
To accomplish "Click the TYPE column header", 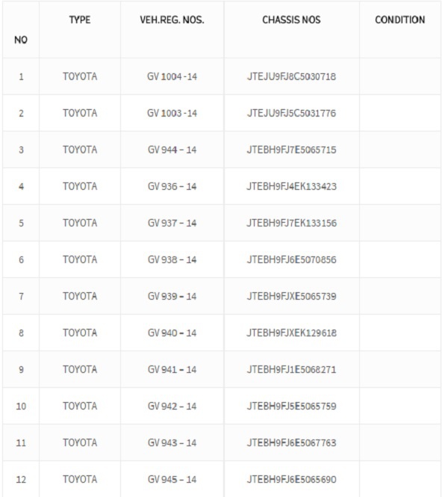I will tap(80, 20).
